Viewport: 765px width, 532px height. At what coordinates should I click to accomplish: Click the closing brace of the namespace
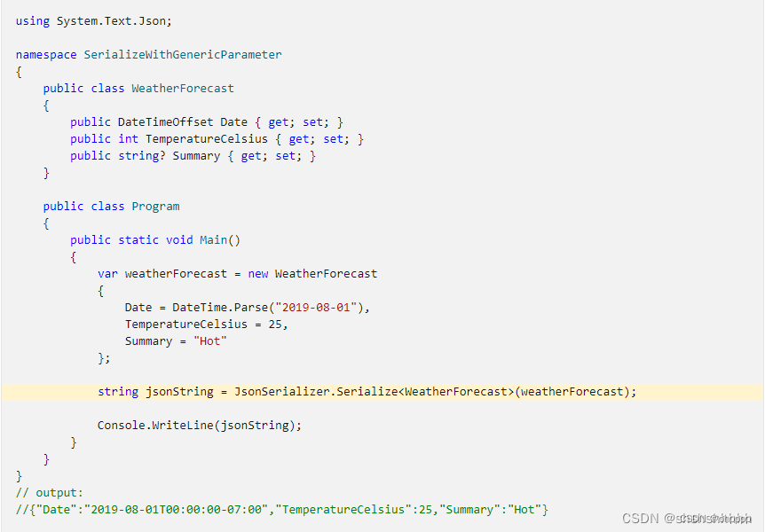coord(19,476)
